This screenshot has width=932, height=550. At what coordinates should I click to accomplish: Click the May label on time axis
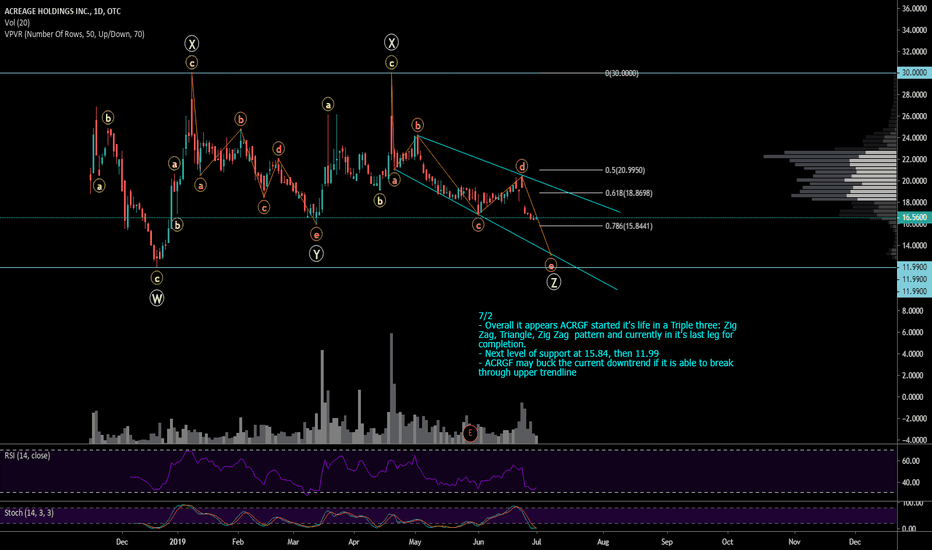tap(415, 542)
